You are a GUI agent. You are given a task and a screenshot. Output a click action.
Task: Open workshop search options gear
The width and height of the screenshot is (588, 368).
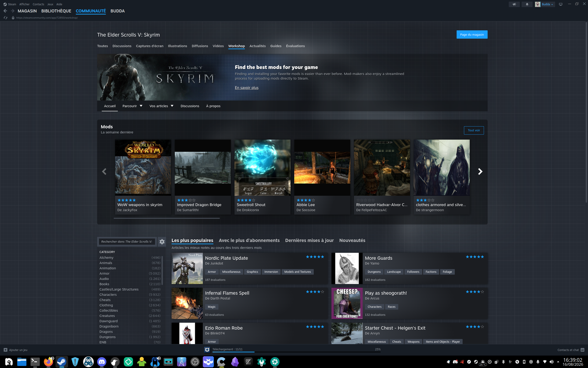(x=162, y=242)
